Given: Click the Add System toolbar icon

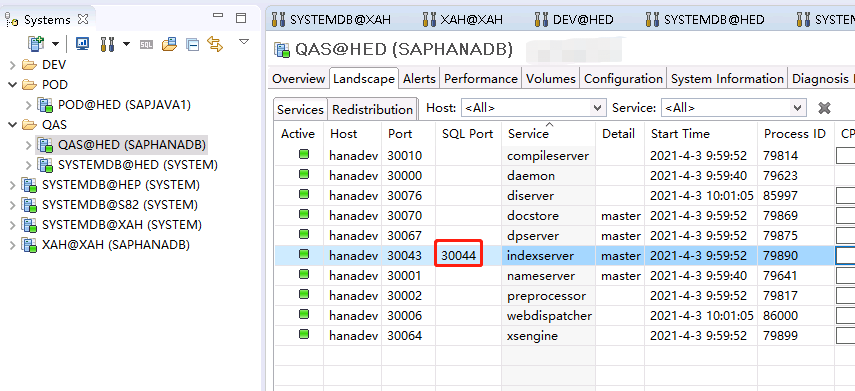Looking at the screenshot, I should (x=37, y=44).
